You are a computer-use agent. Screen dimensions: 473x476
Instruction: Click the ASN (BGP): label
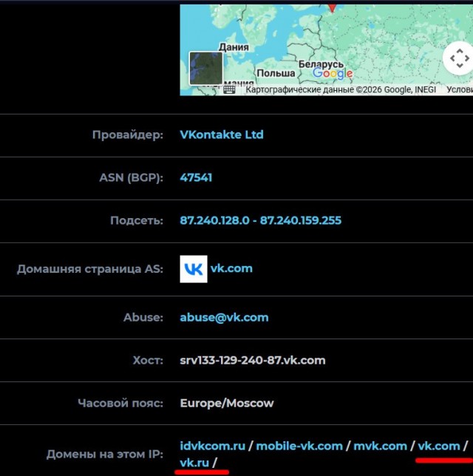pos(131,177)
